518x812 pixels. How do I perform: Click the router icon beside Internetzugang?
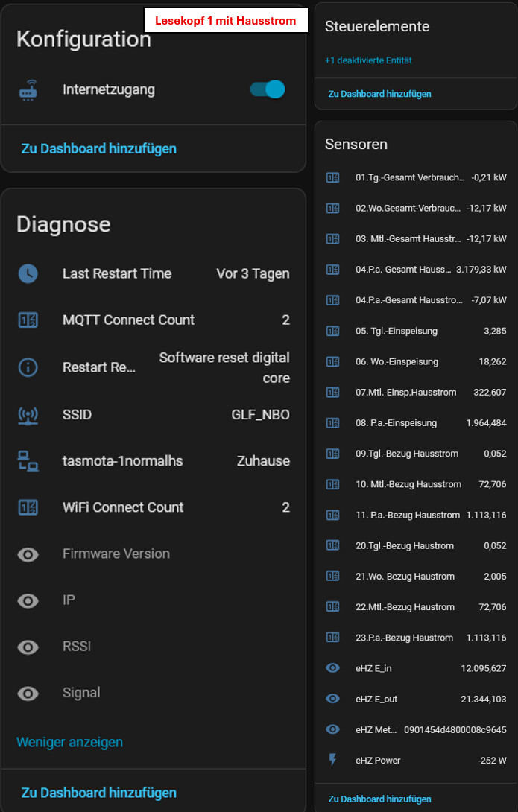point(28,90)
